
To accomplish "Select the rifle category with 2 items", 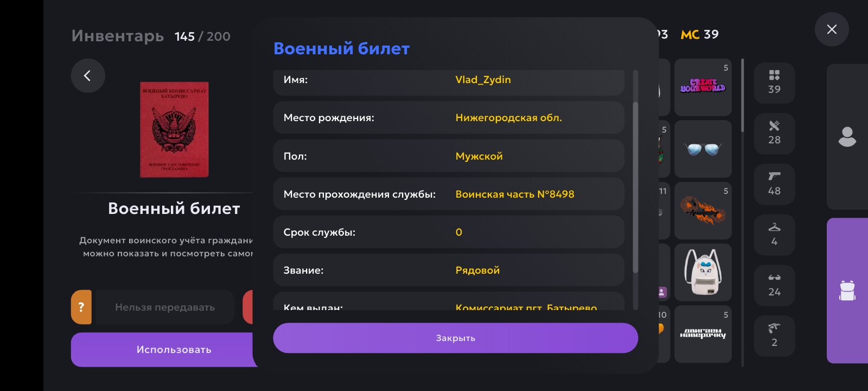I will pyautogui.click(x=774, y=335).
